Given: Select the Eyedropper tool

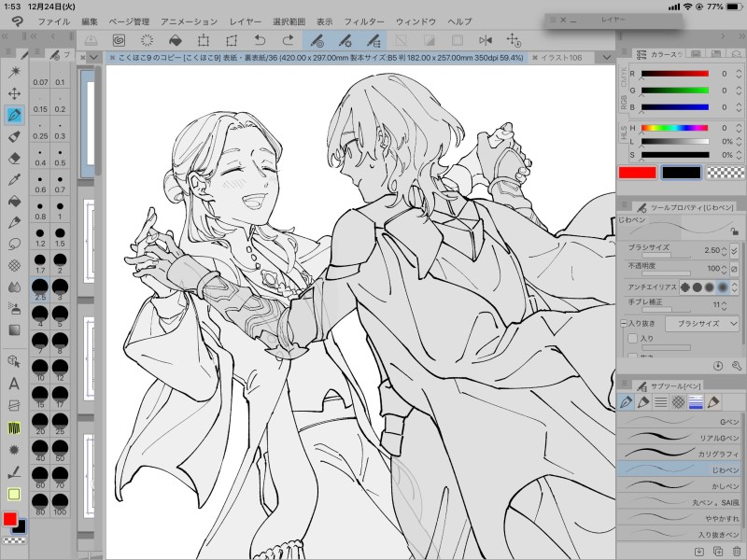Looking at the screenshot, I should coord(14,179).
